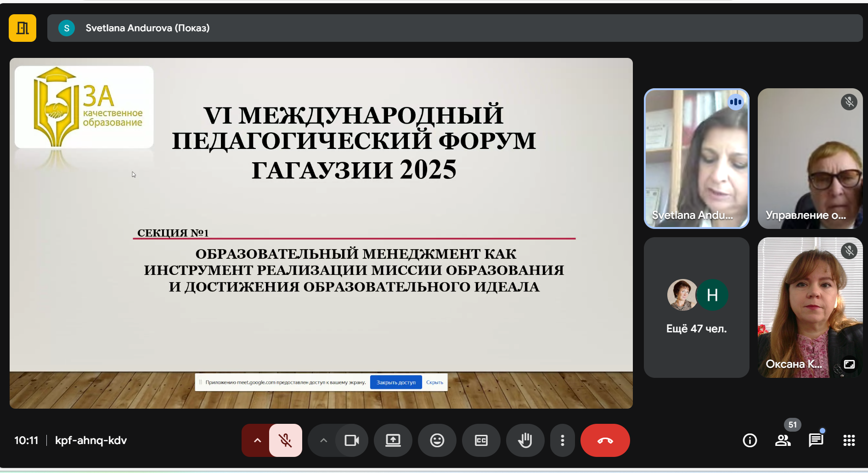Screen dimensions: 868x473
Task: Click the 'Закрыть доступ' button
Action: pos(396,382)
